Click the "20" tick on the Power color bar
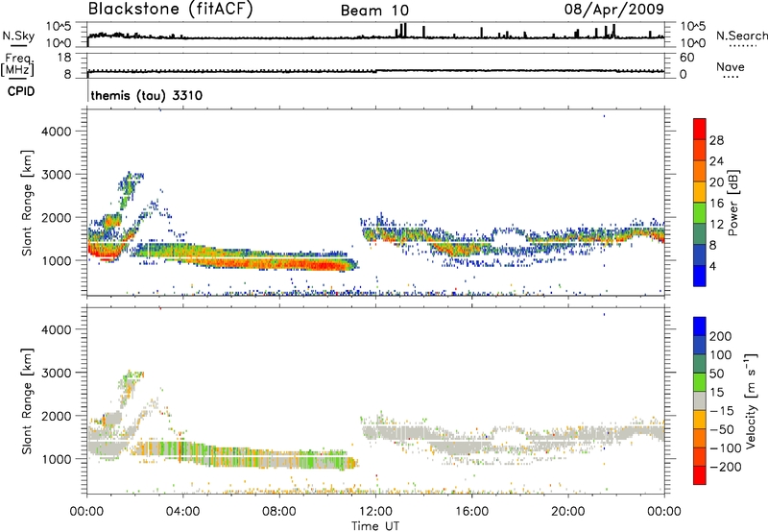The image size is (768, 532). point(716,182)
